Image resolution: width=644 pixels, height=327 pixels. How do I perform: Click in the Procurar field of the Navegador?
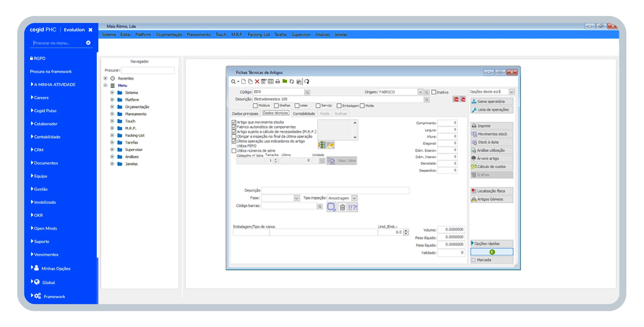tap(148, 70)
